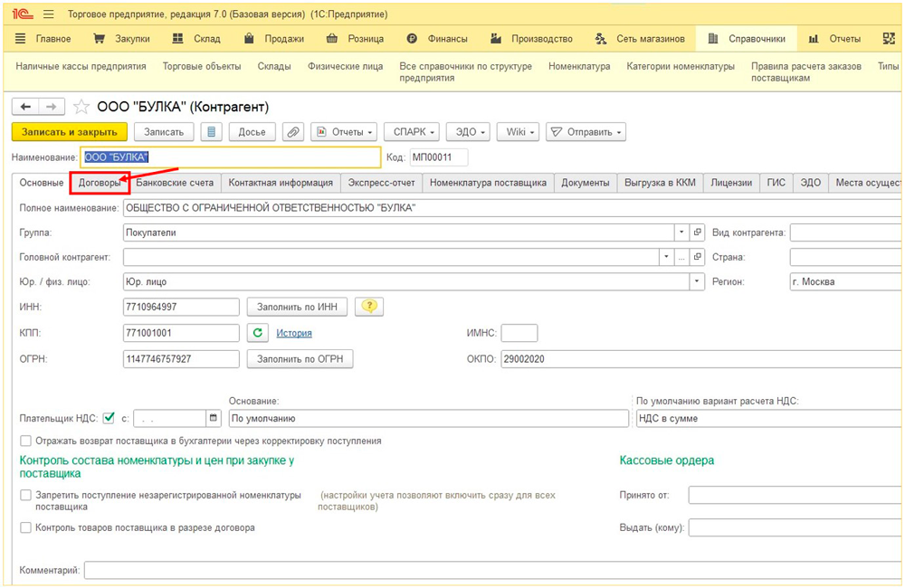Click the green refresh icon beside КПП
The height and width of the screenshot is (588, 905).
tap(258, 333)
